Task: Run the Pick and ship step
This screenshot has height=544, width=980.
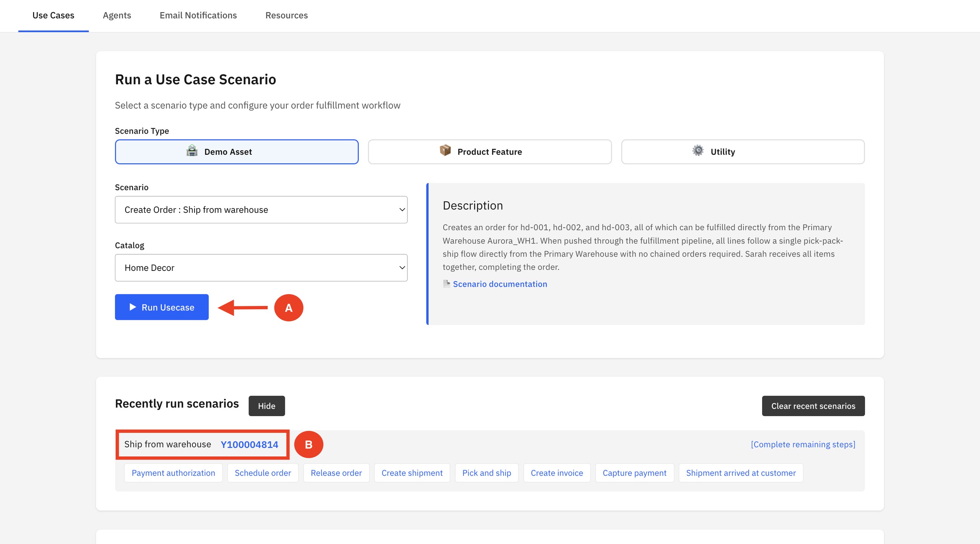Action: (487, 473)
